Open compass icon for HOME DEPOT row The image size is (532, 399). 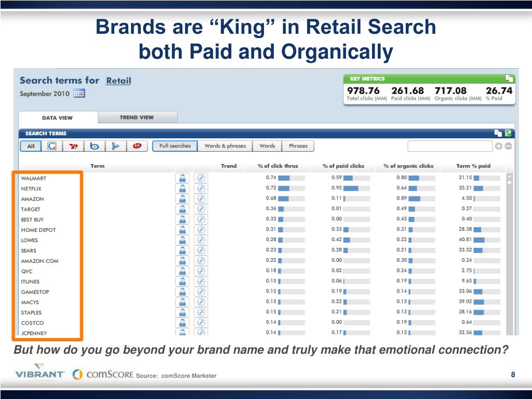(x=201, y=230)
